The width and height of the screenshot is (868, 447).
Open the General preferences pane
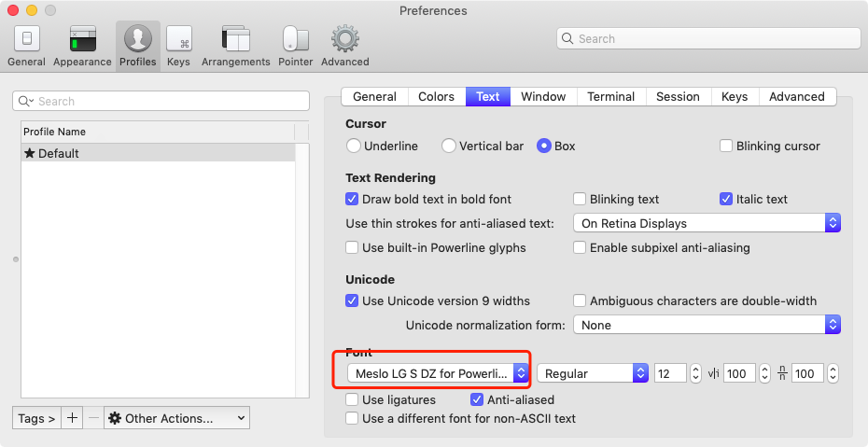26,46
